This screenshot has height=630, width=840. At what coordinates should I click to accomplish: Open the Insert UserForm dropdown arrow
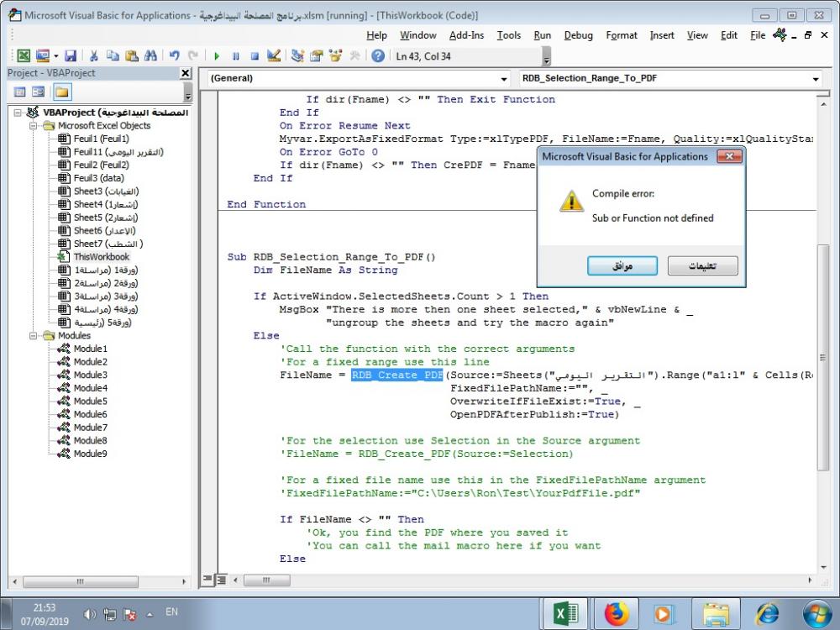tap(55, 55)
